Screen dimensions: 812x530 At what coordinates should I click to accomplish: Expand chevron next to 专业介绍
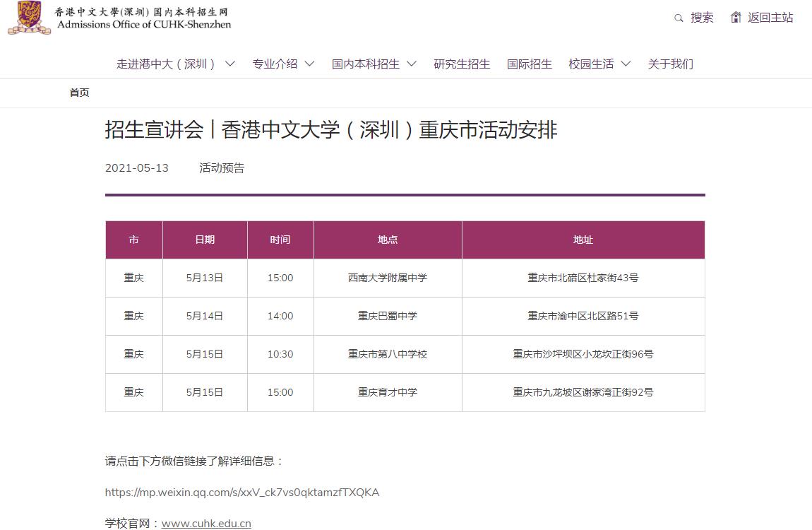click(x=310, y=64)
